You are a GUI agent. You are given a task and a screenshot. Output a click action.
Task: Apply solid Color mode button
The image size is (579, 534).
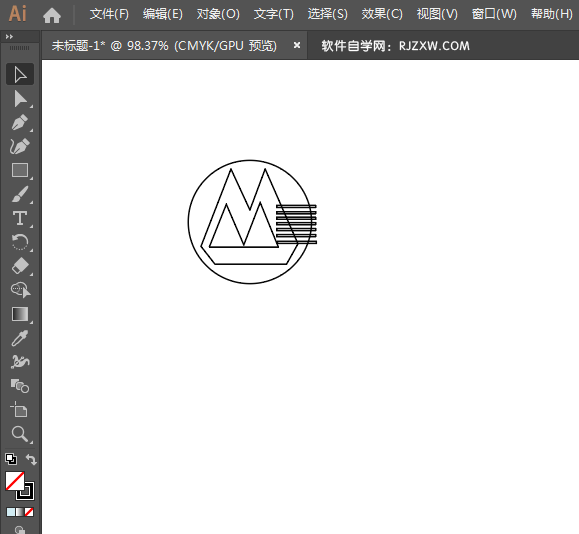pyautogui.click(x=10, y=512)
